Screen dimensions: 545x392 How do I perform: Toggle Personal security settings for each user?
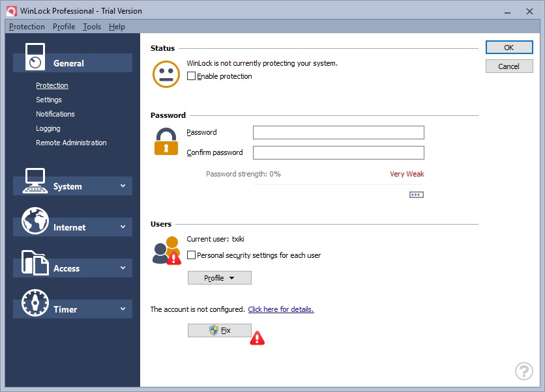191,255
